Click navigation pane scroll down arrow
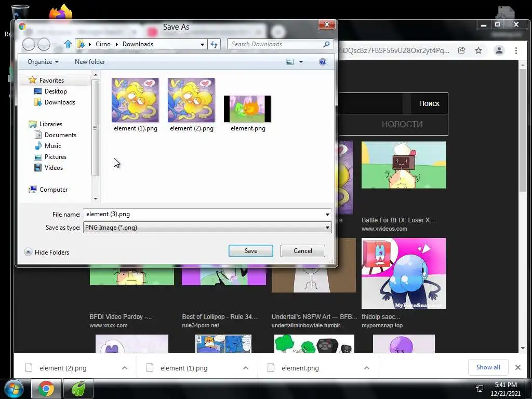The height and width of the screenshot is (399, 532). click(x=96, y=198)
